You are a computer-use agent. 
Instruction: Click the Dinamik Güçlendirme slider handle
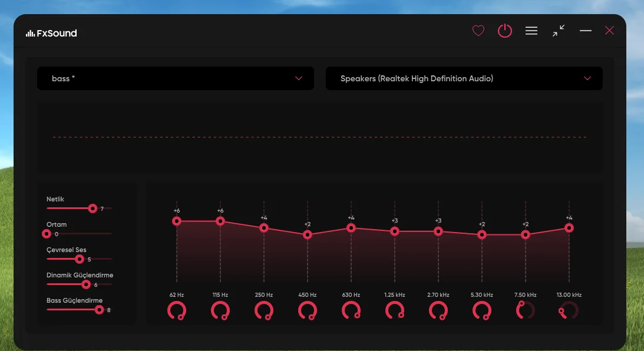point(86,284)
